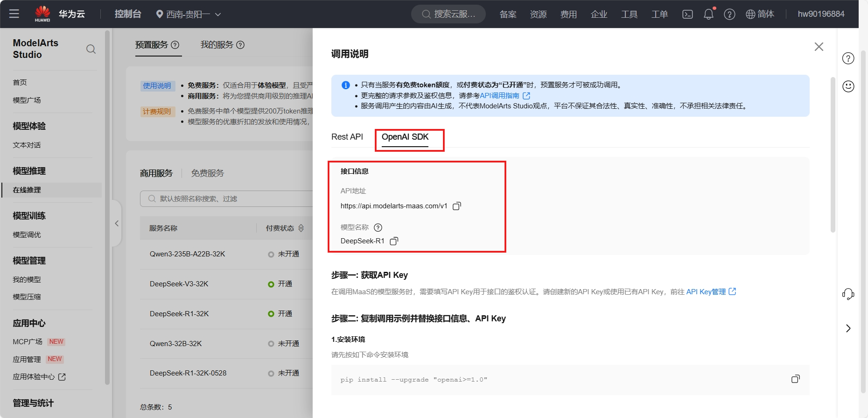Open 我的模型 in sidebar
The height and width of the screenshot is (418, 868).
pyautogui.click(x=27, y=279)
